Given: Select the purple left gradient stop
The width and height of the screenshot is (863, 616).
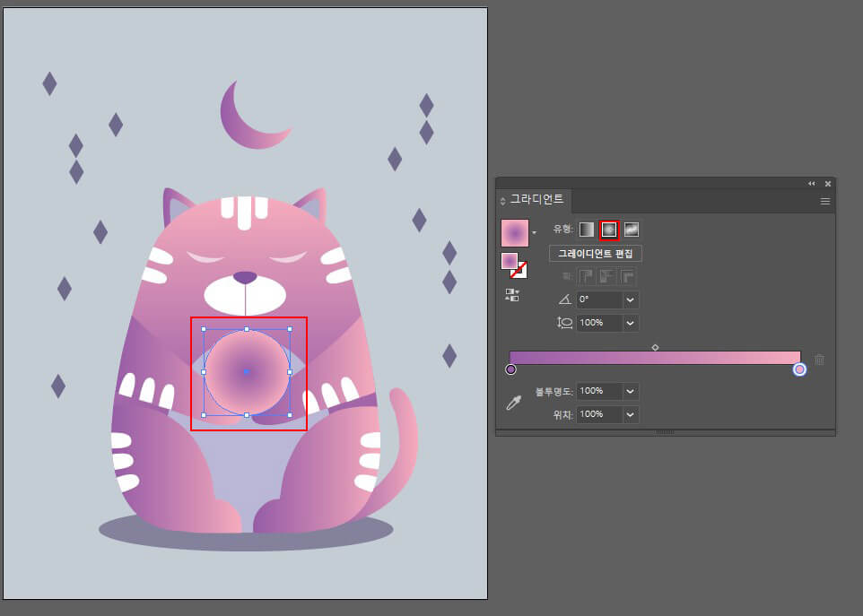Looking at the screenshot, I should click(510, 369).
